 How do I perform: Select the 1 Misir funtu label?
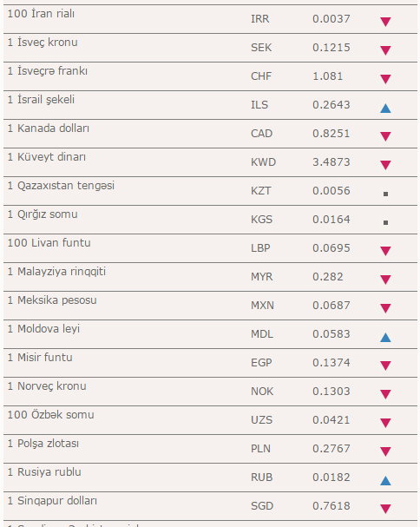40,358
